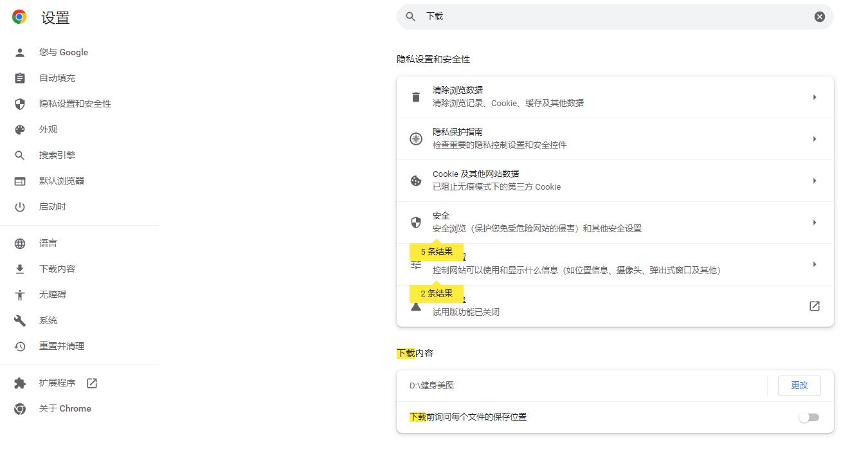This screenshot has height=454, width=868.
Task: Open the 重置并清理 settings
Action: pos(61,346)
